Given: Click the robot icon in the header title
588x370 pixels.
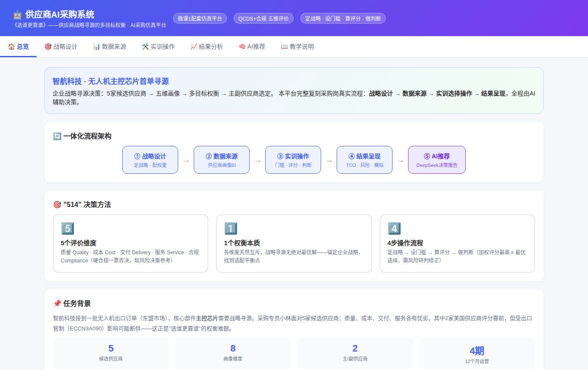Looking at the screenshot, I should (x=18, y=15).
